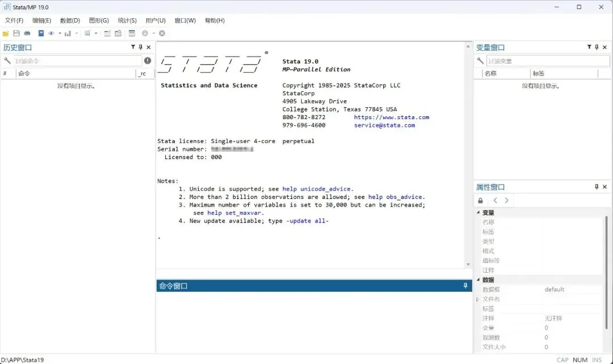This screenshot has height=364, width=613.
Task: Click the Break stop icon
Action: (x=162, y=33)
